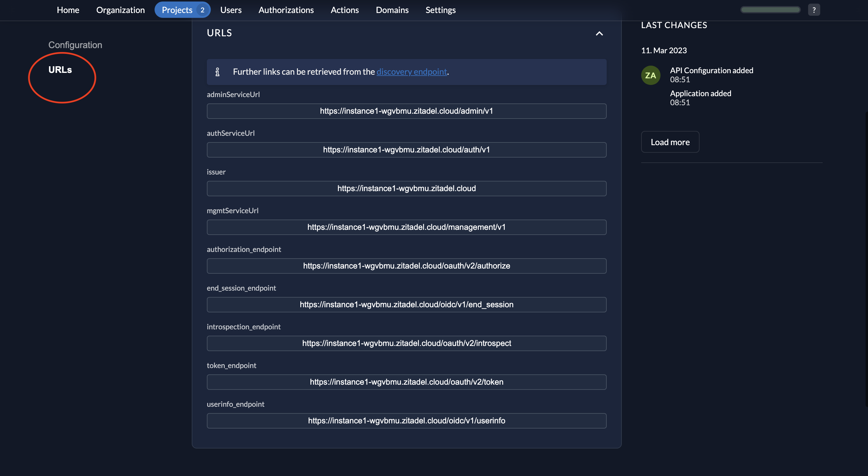The image size is (868, 476).
Task: Collapse the URLS section with the chevron
Action: pos(599,33)
